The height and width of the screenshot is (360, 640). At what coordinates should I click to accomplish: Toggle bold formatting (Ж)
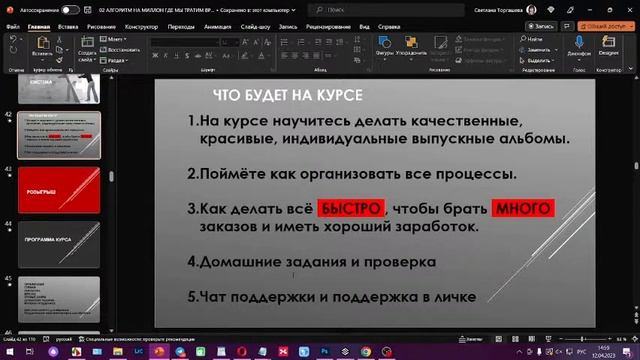pyautogui.click(x=155, y=56)
